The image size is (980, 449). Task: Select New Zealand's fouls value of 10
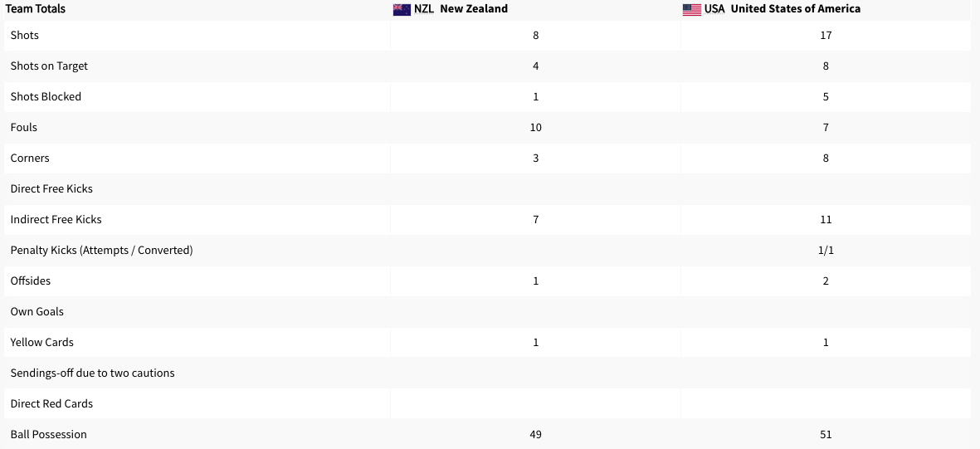point(535,128)
